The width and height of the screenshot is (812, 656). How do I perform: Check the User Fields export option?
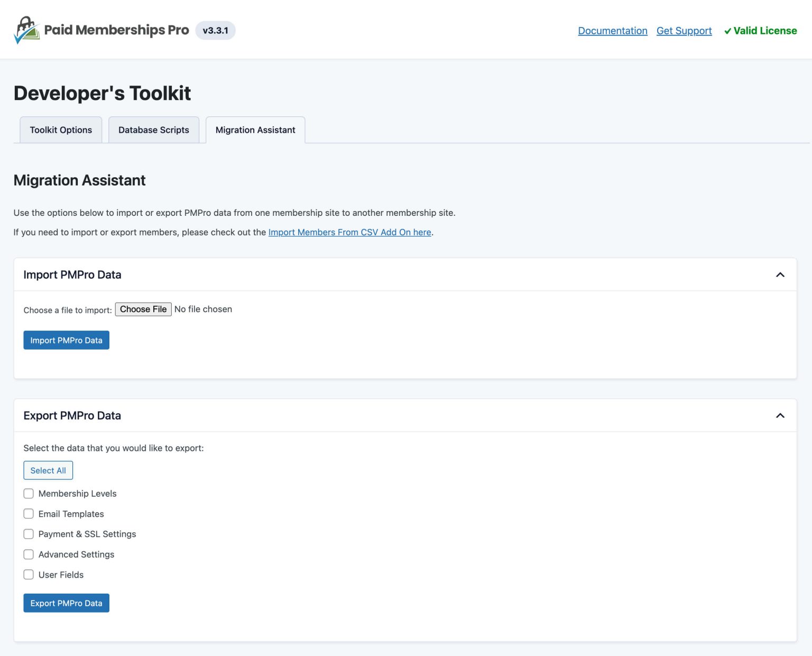coord(29,575)
